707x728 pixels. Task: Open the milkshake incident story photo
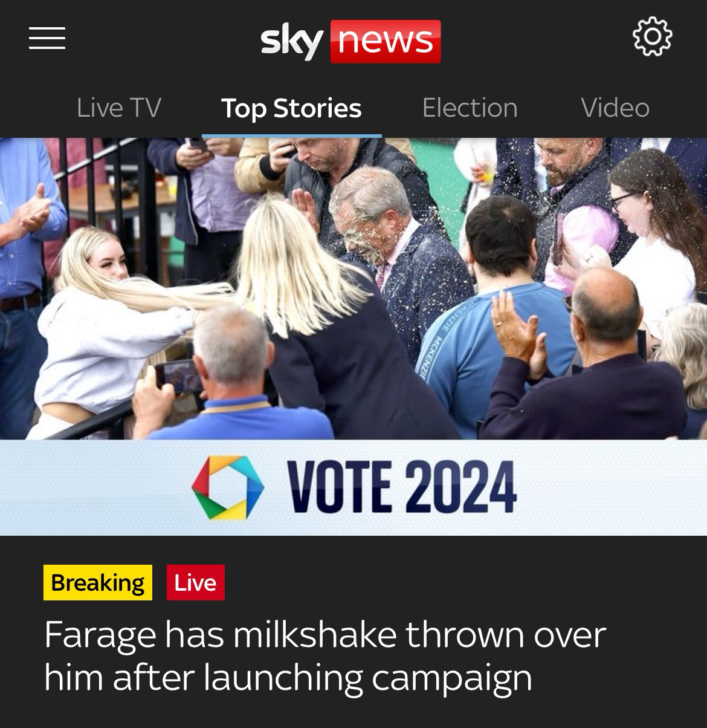[353, 288]
